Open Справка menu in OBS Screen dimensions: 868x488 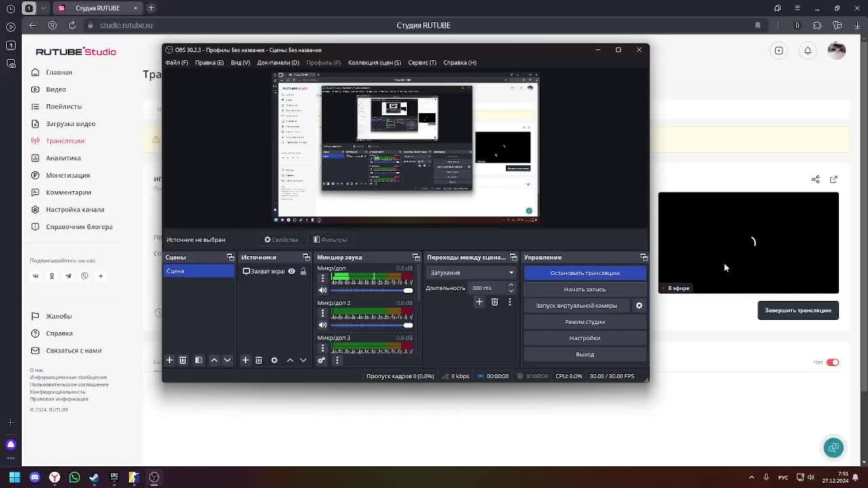pyautogui.click(x=460, y=62)
